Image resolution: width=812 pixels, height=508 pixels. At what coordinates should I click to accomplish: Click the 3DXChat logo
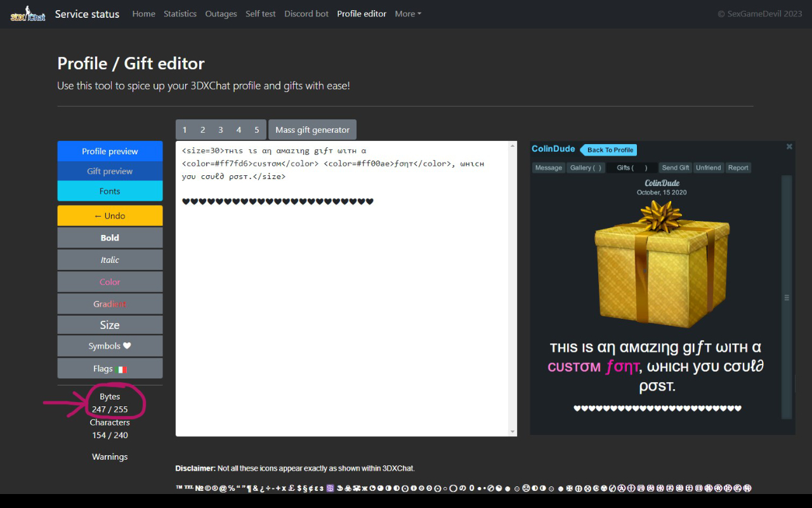27,13
